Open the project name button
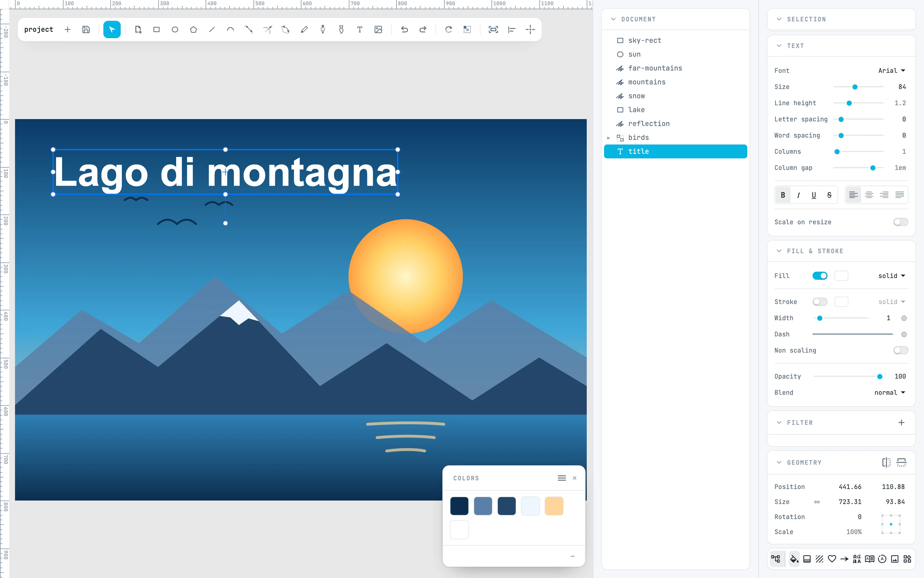 (x=39, y=29)
